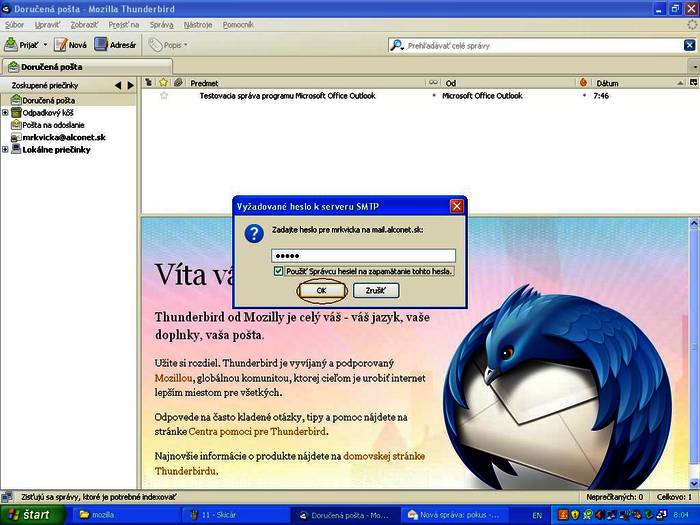
Task: Select Pošta na odoslanie folder
Action: [x=53, y=125]
